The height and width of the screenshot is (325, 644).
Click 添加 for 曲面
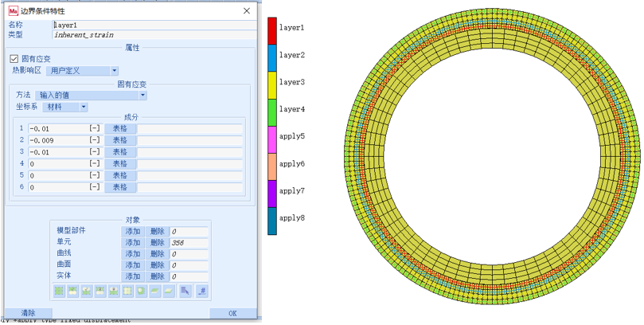[x=133, y=265]
